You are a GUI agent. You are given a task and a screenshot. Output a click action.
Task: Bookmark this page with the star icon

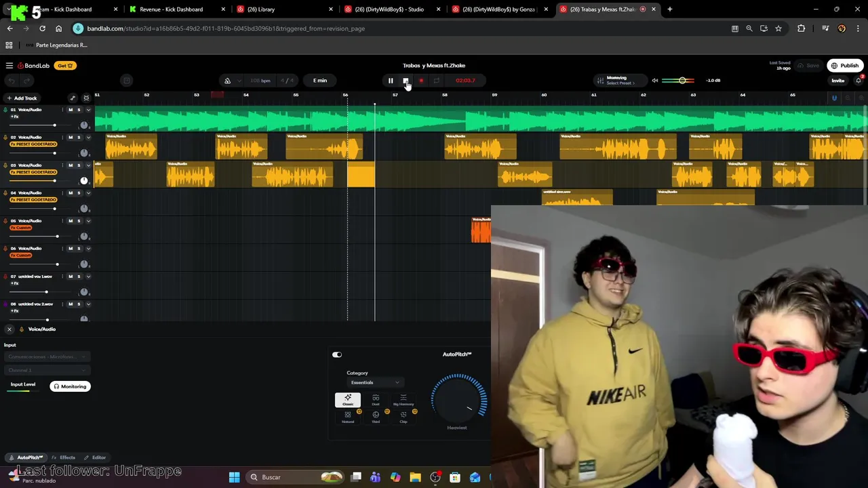[x=778, y=28]
